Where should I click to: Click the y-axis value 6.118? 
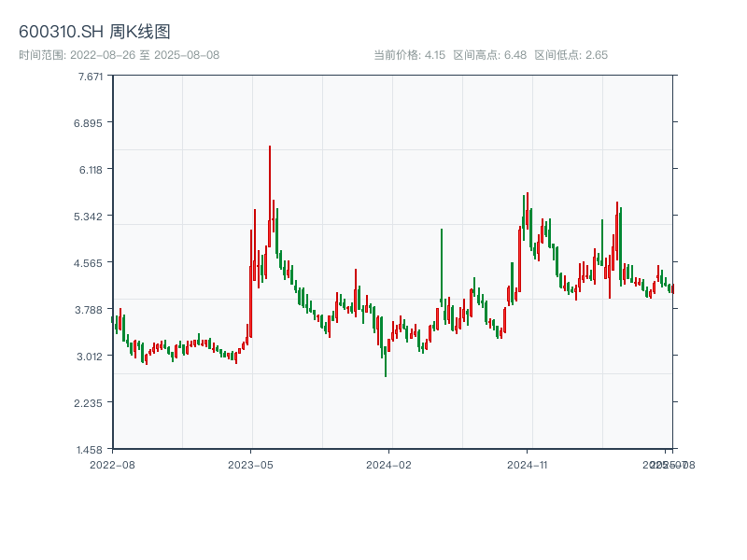click(x=91, y=170)
